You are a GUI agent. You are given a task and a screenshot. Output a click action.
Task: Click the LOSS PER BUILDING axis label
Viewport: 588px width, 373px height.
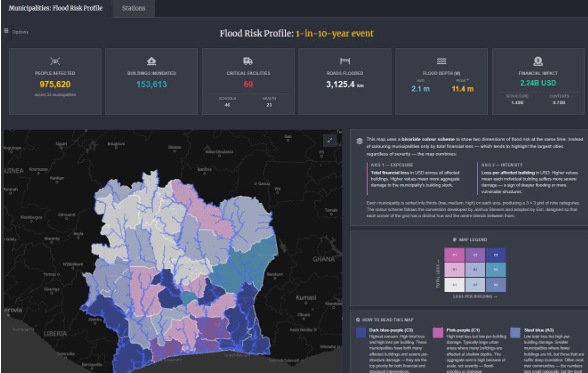tap(475, 297)
